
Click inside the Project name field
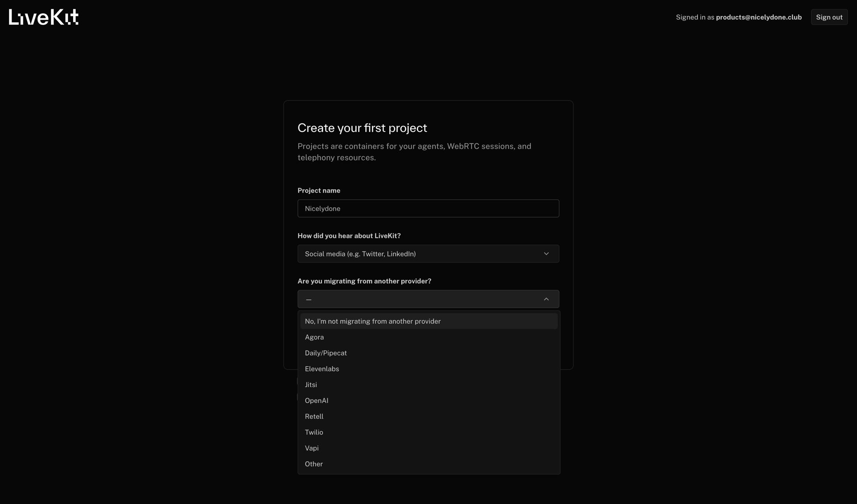(x=428, y=208)
